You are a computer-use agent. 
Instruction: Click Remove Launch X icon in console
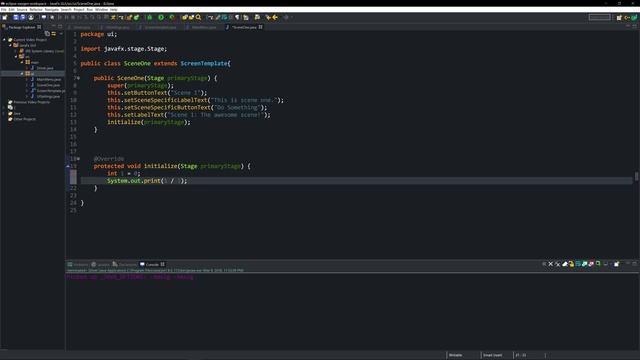551,264
